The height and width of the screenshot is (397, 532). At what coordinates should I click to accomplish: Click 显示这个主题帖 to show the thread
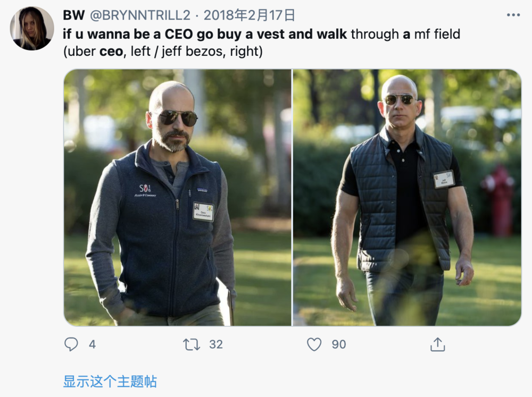click(110, 382)
